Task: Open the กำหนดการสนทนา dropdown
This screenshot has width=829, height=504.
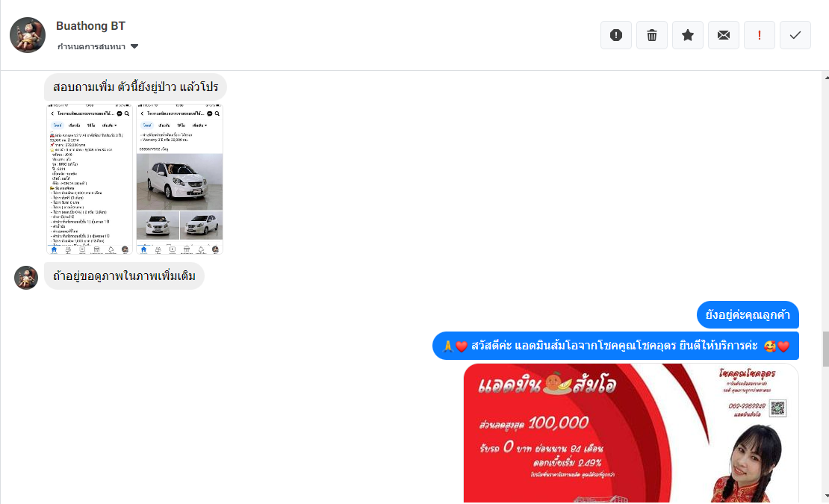Action: coord(98,46)
